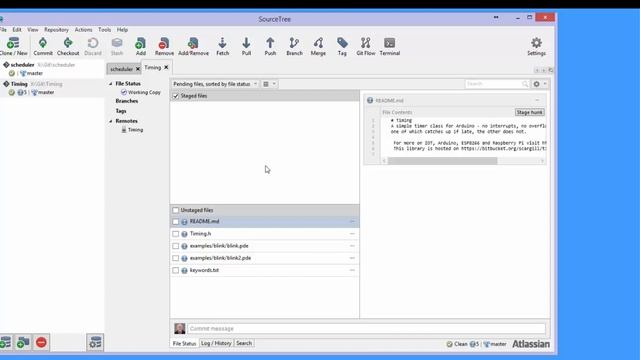Click the Add toolbar icon
Screen dimensions: 640x360
coord(140,46)
